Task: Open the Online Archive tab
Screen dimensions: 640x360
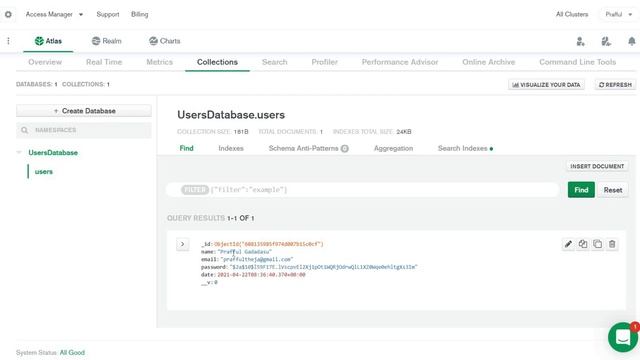Action: click(489, 62)
